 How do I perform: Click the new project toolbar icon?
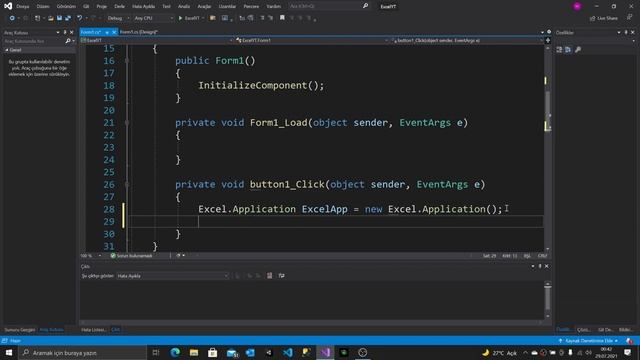pos(37,18)
